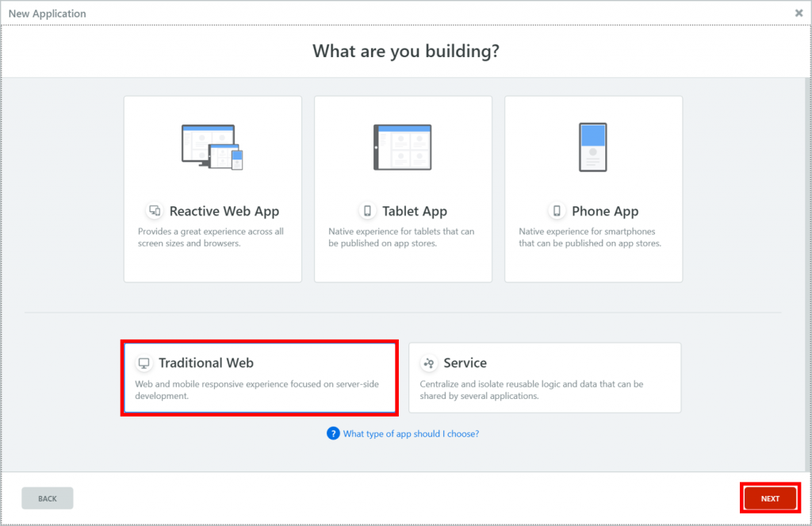Image resolution: width=812 pixels, height=526 pixels.
Task: Click the blue question mark help icon
Action: [x=333, y=434]
